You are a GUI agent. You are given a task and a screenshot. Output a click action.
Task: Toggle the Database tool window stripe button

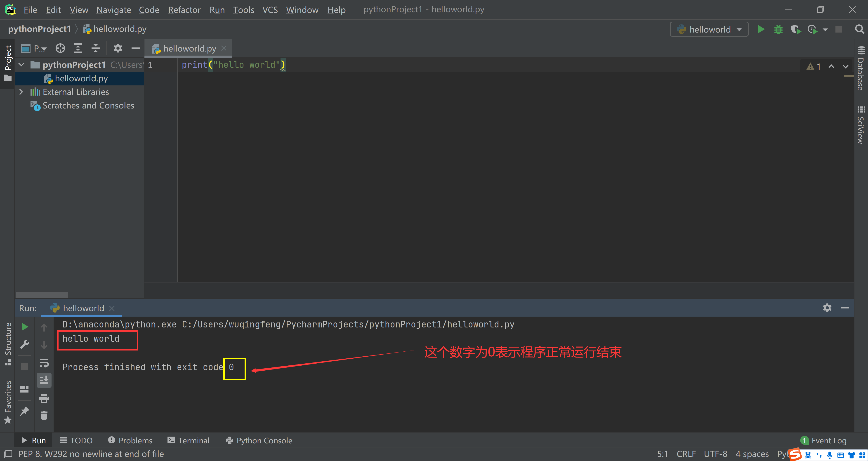(x=861, y=68)
